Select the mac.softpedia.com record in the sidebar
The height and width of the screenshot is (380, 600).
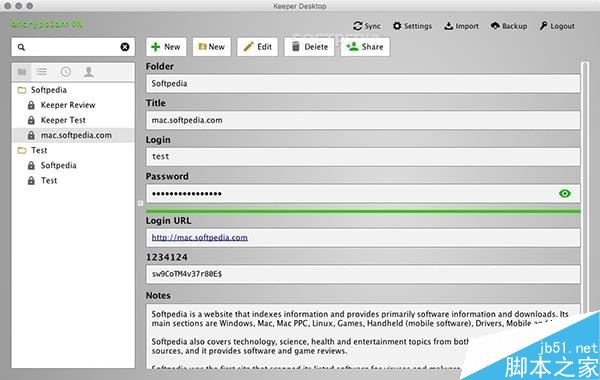tap(73, 135)
